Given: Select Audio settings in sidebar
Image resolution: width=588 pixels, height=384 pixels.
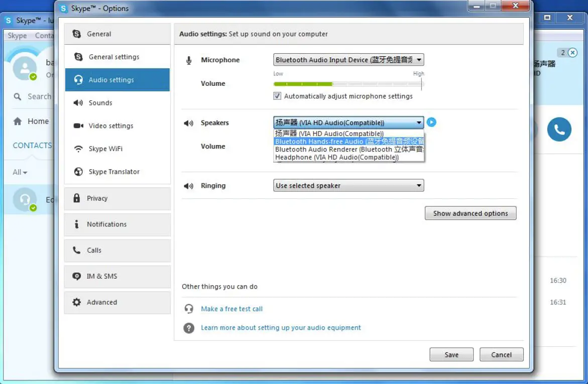Looking at the screenshot, I should click(x=117, y=80).
